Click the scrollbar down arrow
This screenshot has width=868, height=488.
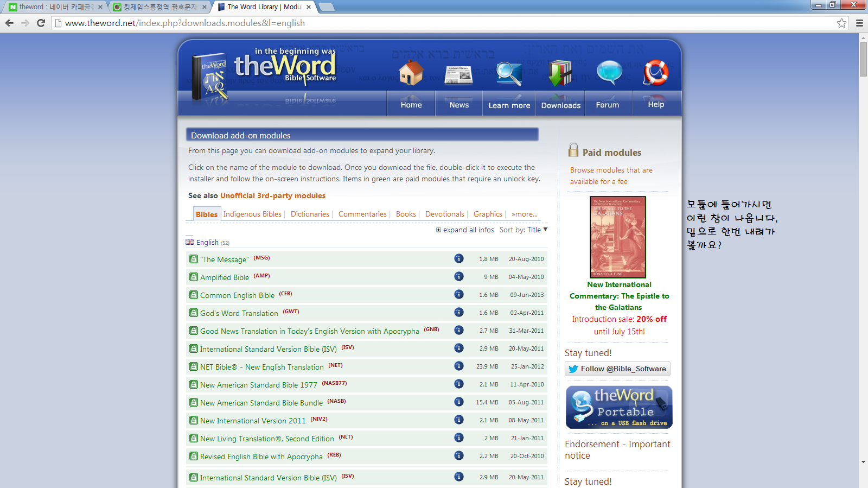(863, 462)
